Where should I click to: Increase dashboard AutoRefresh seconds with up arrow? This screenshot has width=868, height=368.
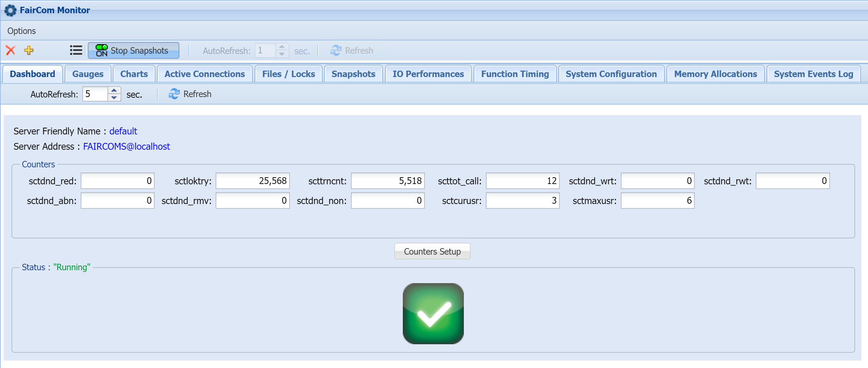pyautogui.click(x=114, y=90)
